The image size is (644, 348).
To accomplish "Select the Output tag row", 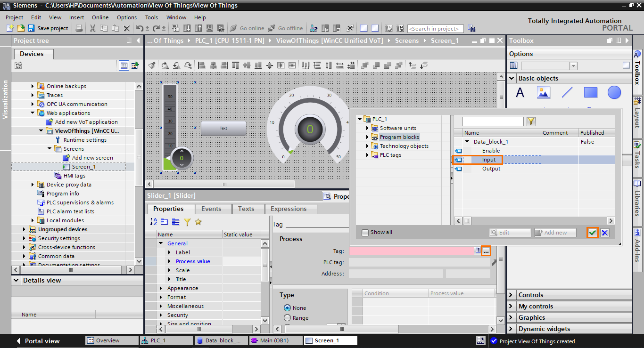I will (535, 169).
